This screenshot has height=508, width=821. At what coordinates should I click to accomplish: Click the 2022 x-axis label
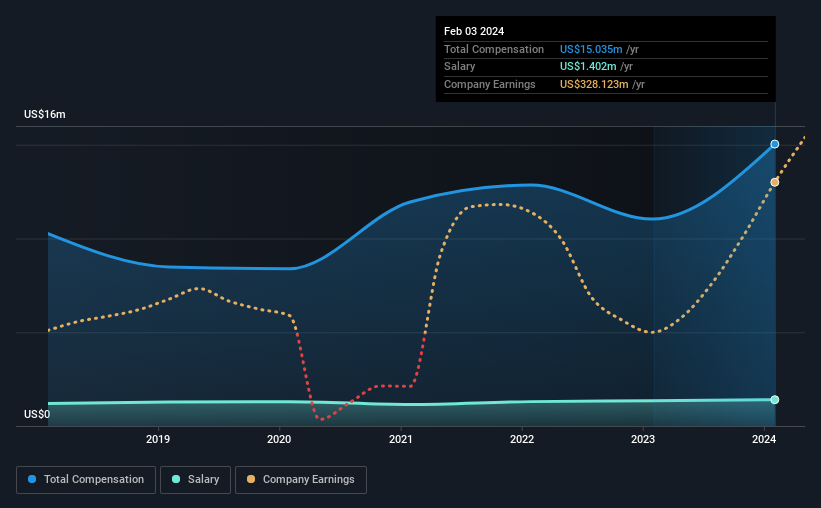[522, 439]
